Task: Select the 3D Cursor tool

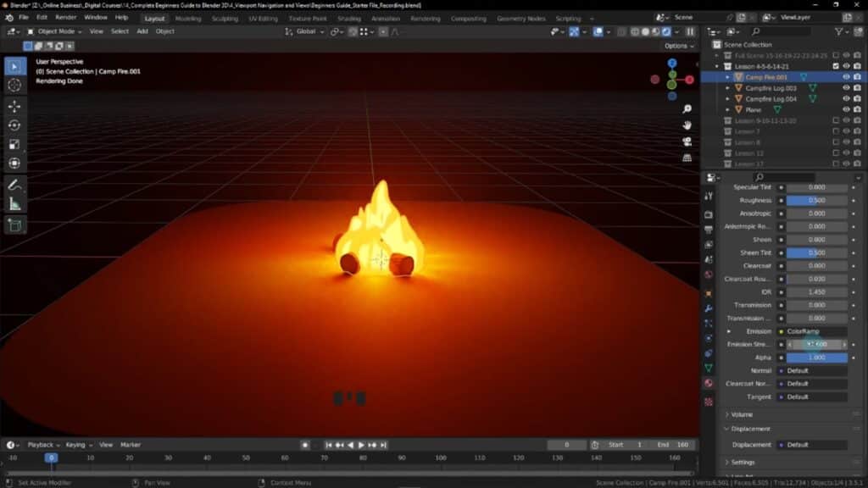Action: [x=15, y=86]
